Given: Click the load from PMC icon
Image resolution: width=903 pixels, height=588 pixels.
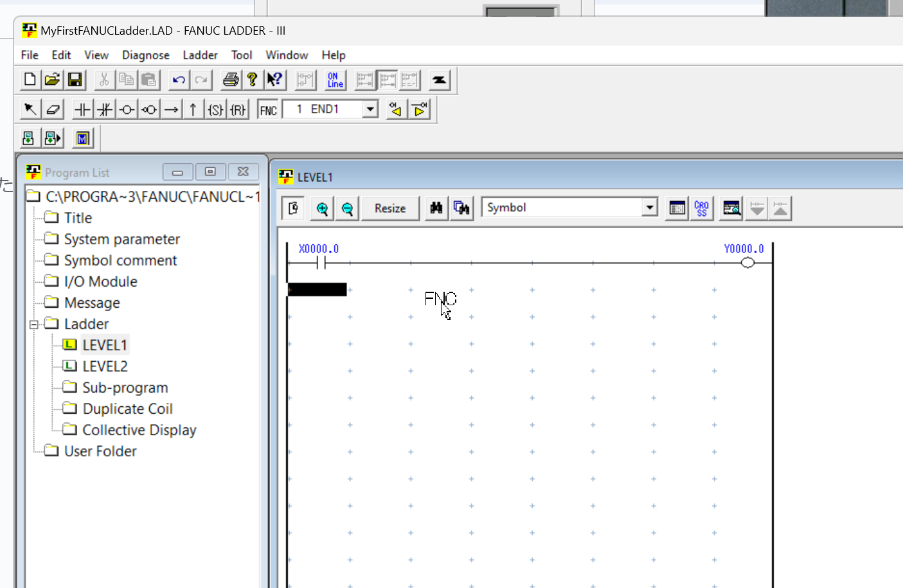Looking at the screenshot, I should point(28,138).
